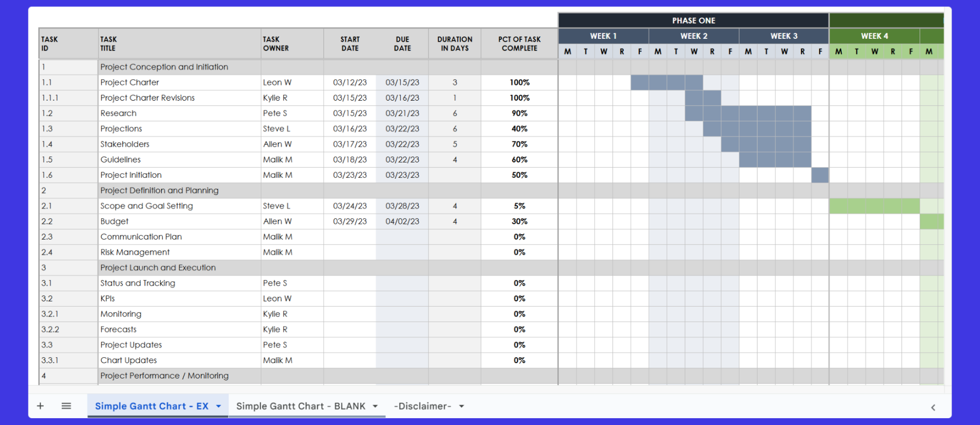The image size is (980, 425).
Task: Select the Project Charter task title cell
Action: pyautogui.click(x=179, y=82)
